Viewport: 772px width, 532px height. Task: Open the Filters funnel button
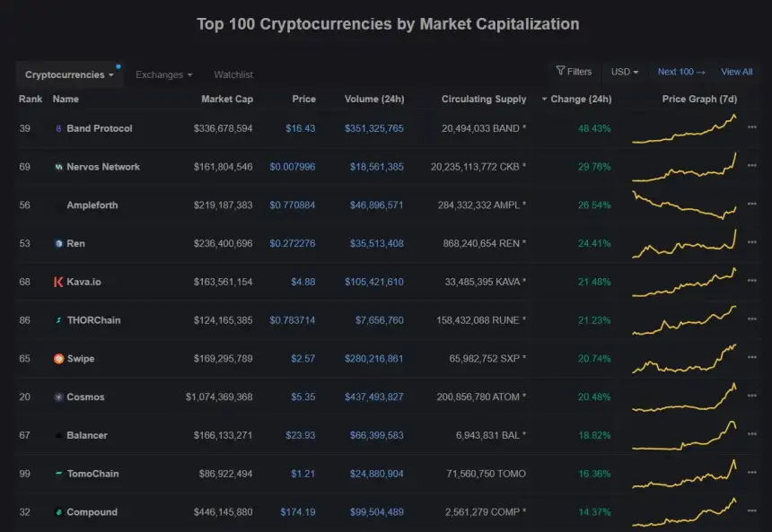point(574,72)
